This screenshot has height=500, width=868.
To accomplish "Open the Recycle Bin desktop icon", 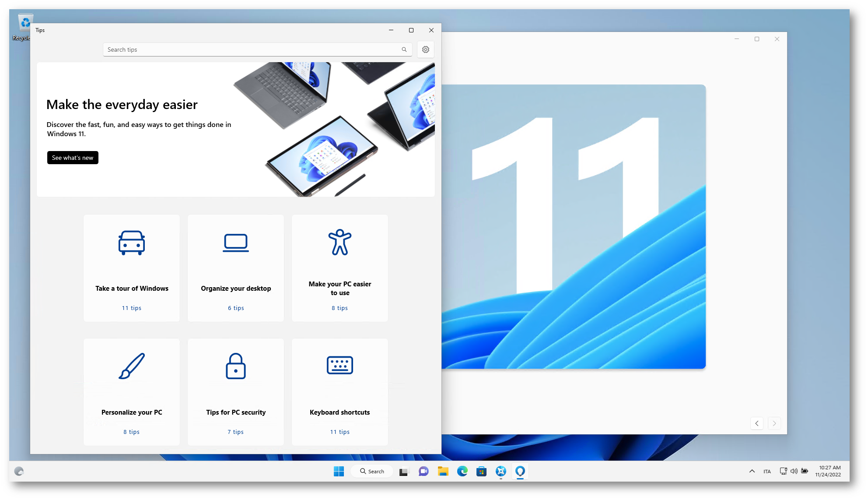I will (24, 27).
